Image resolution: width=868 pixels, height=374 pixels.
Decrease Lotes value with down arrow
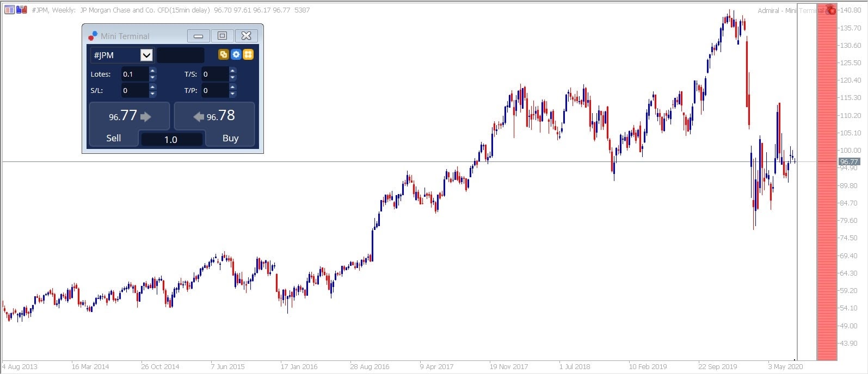(152, 78)
